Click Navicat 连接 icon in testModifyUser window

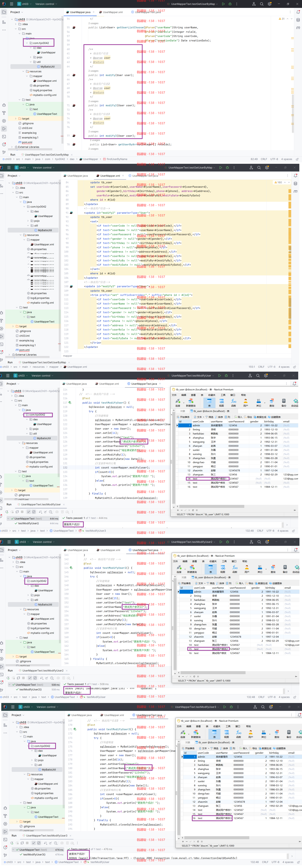click(178, 402)
